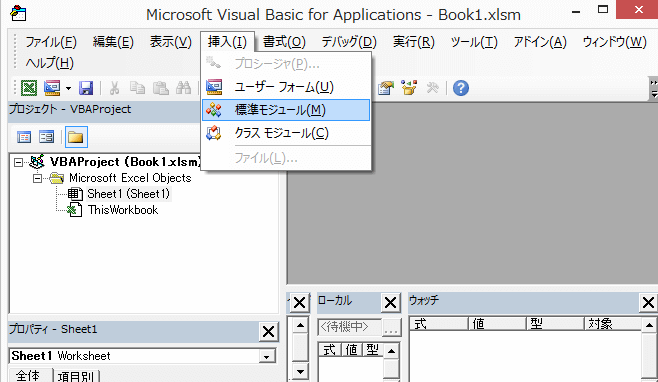
Task: Click the call stack ... button in ローカル pane
Action: 391,327
